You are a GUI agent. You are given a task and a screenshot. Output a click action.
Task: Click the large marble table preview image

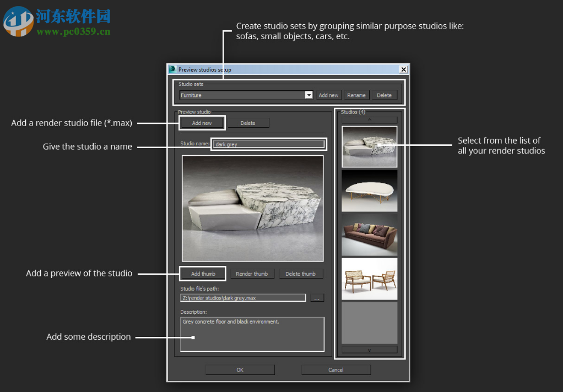[253, 208]
